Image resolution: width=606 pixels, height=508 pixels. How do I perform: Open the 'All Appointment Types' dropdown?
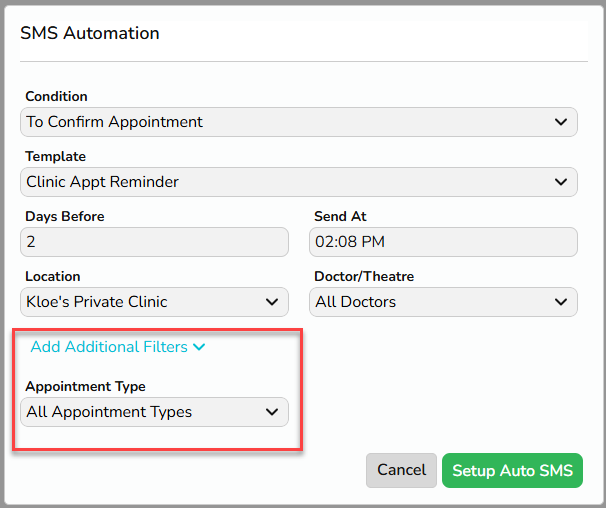point(154,412)
